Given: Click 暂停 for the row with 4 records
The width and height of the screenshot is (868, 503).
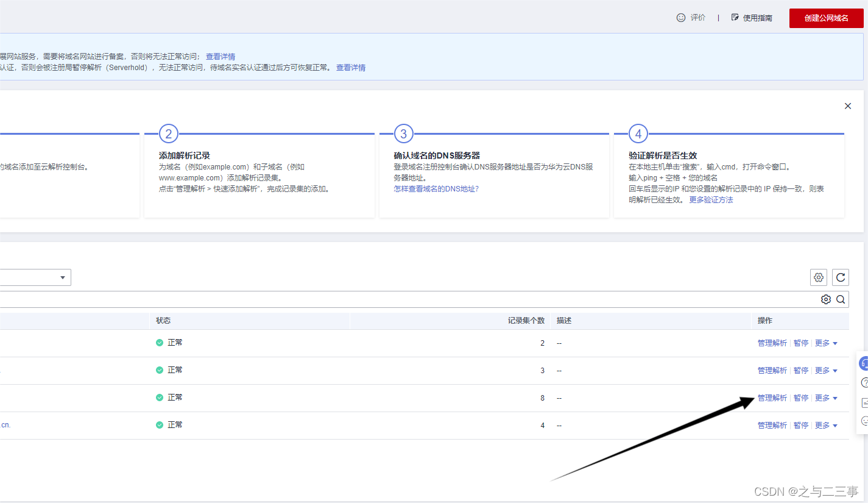Looking at the screenshot, I should point(801,426).
